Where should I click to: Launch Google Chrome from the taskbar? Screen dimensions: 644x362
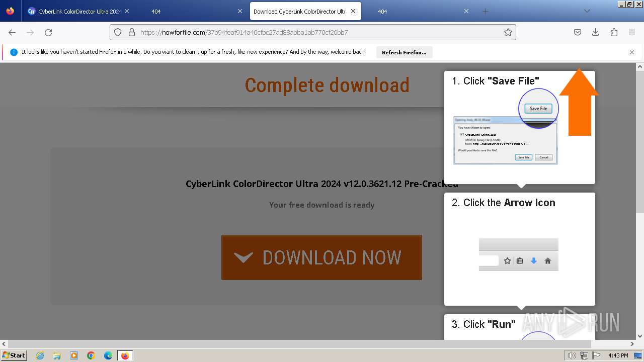pos(91,355)
